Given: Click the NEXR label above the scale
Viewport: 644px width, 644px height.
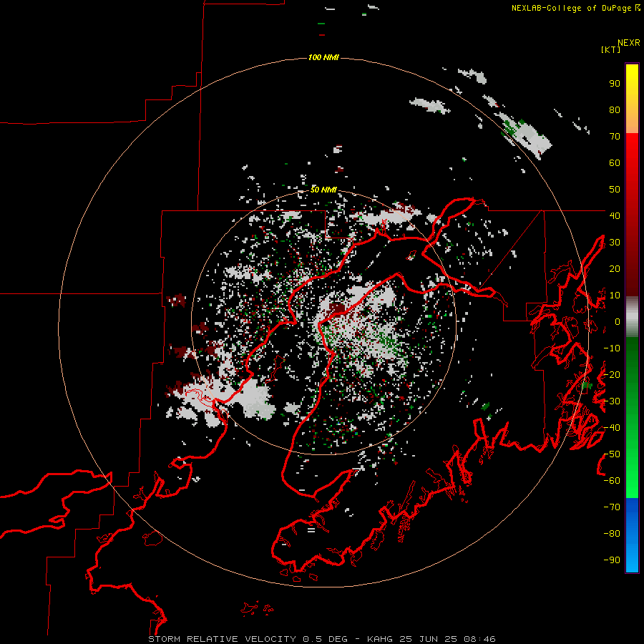Looking at the screenshot, I should click(x=629, y=43).
